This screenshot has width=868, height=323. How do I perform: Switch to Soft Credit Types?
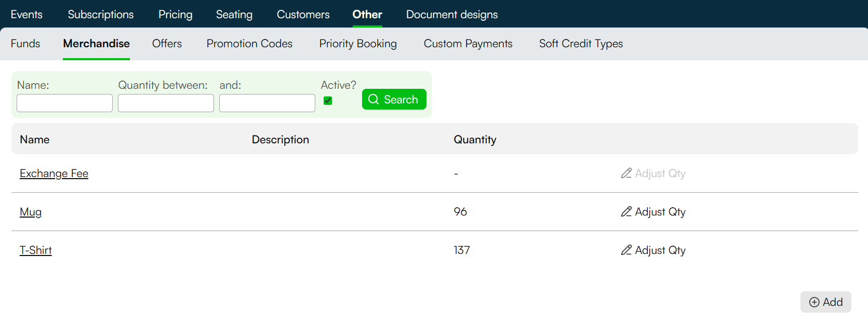coord(581,44)
